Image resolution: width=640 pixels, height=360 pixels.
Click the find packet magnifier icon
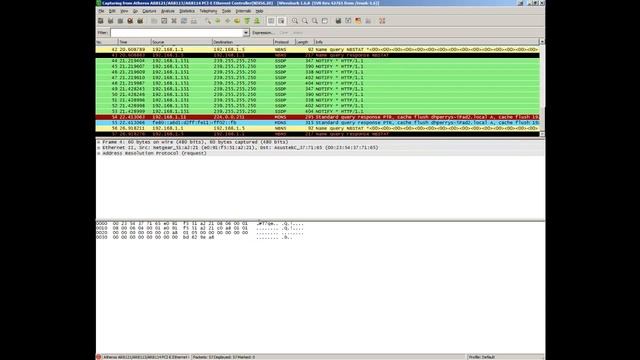point(208,21)
